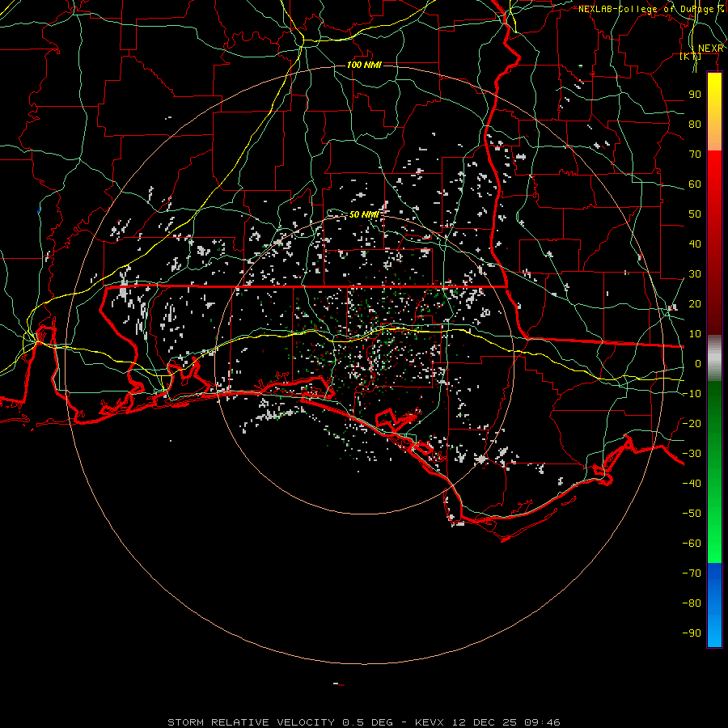728x728 pixels.
Task: Click the 50 NMI range ring label
Action: coord(364,214)
